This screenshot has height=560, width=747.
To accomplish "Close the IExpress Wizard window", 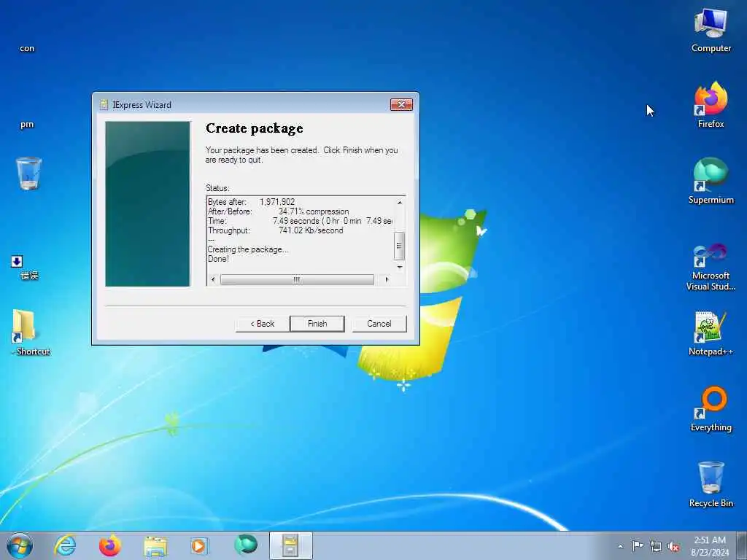I will (401, 105).
